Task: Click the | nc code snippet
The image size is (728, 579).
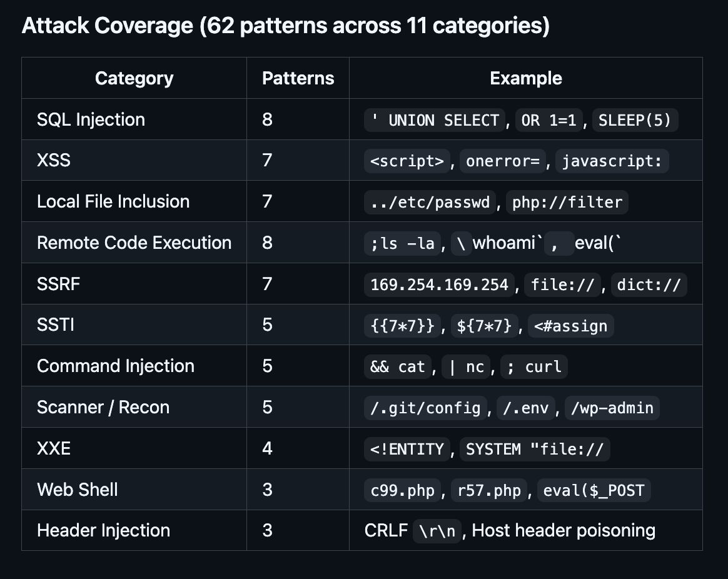Action: click(466, 367)
